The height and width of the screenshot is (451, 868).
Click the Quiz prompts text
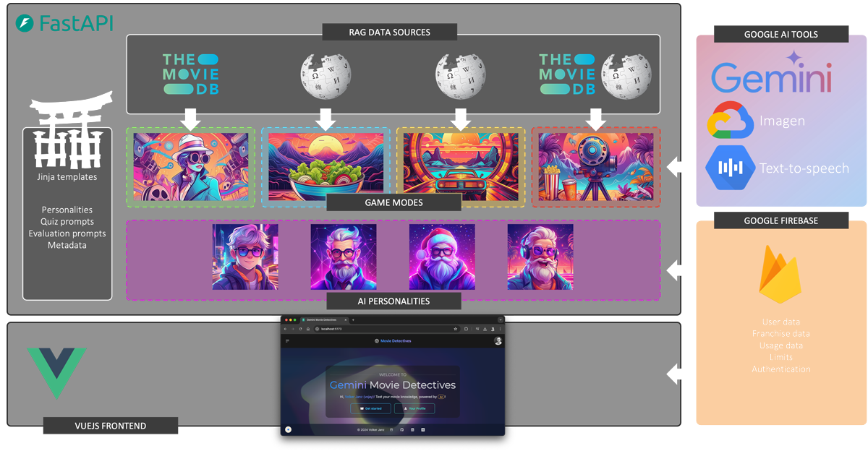click(67, 221)
